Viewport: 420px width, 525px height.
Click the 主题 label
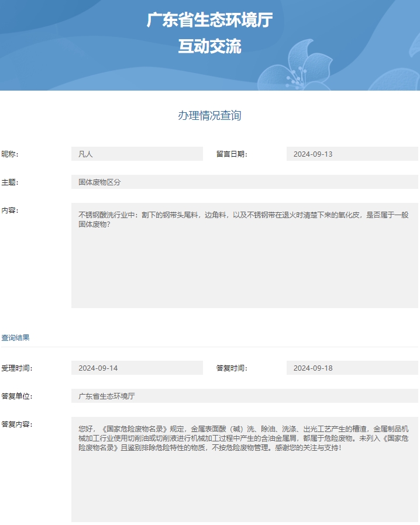point(10,182)
